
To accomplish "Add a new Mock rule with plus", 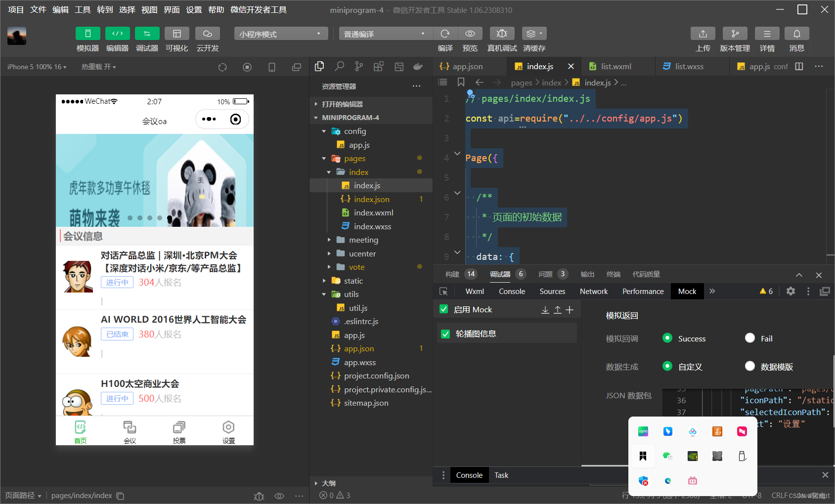I will coord(570,310).
